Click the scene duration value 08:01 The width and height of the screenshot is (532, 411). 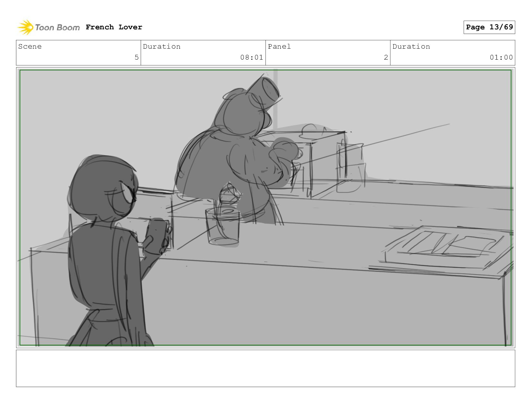point(251,57)
